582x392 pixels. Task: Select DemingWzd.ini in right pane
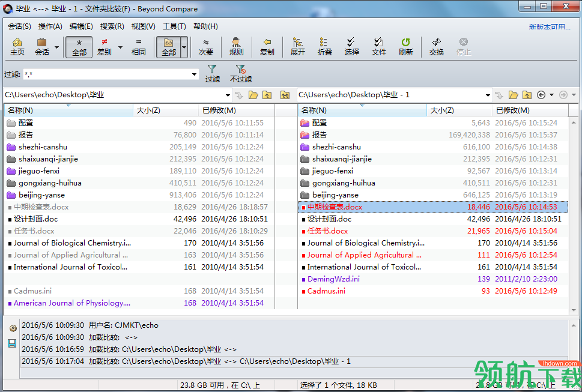click(x=433, y=279)
